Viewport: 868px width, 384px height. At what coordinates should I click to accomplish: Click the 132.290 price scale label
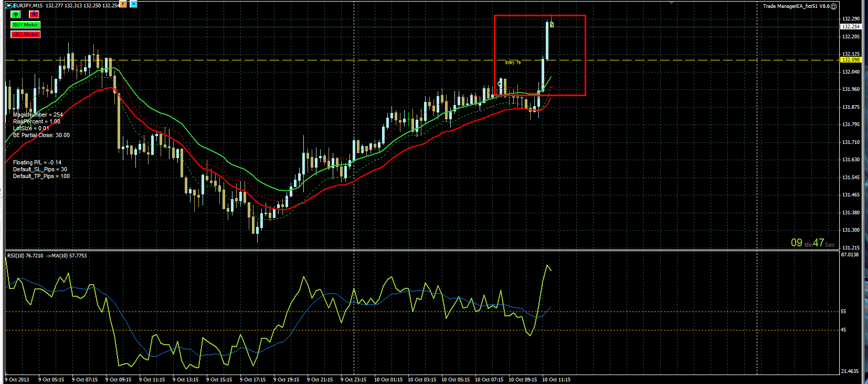pyautogui.click(x=851, y=19)
